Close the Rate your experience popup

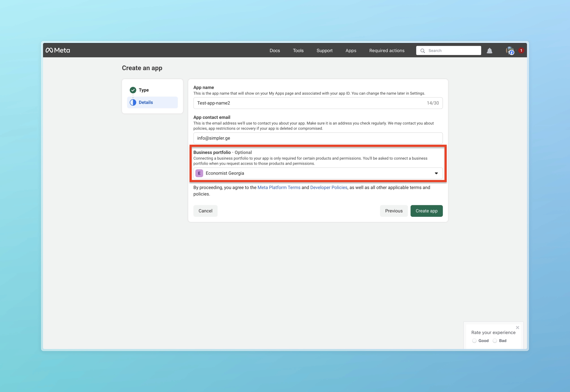click(517, 327)
